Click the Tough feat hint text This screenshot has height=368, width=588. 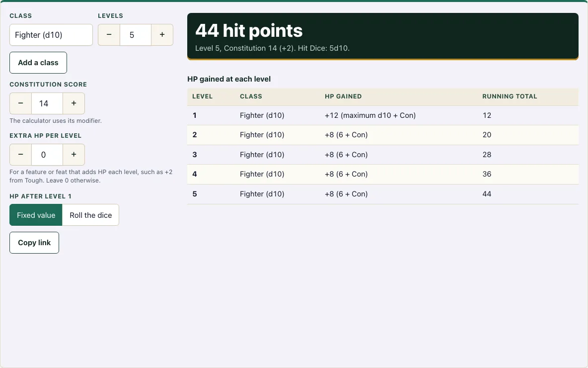point(91,176)
